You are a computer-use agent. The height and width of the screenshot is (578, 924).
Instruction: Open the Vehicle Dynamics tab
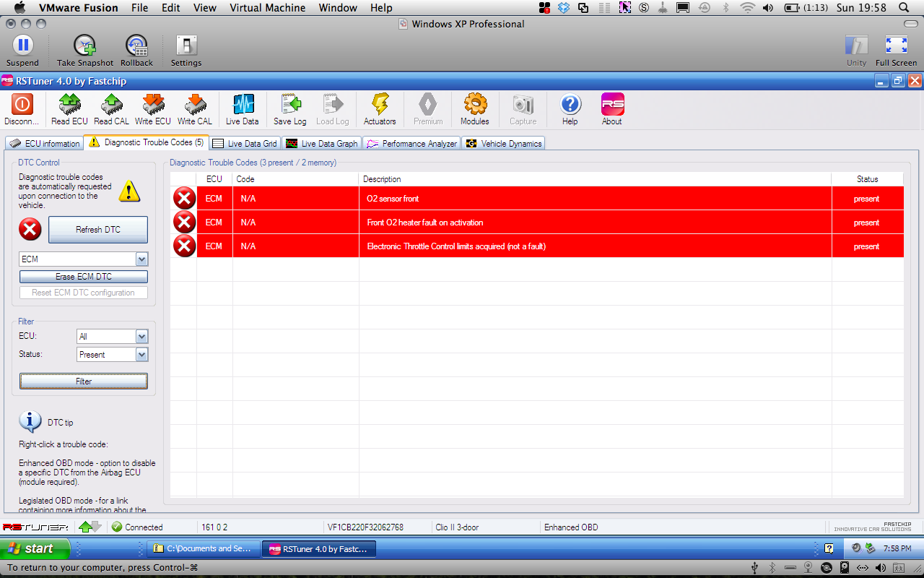point(503,144)
